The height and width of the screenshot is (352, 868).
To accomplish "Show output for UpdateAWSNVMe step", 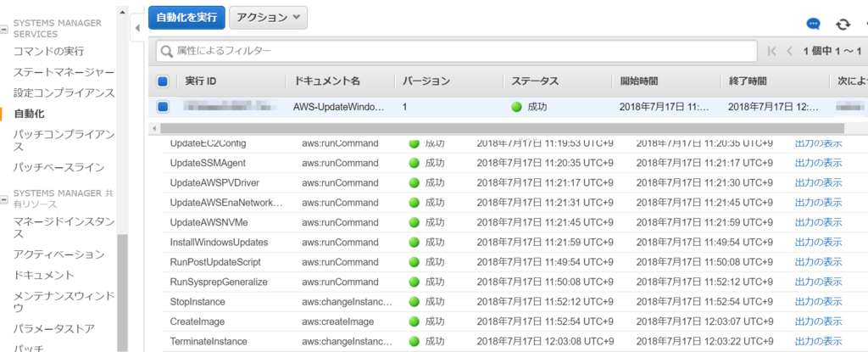I will tap(818, 222).
